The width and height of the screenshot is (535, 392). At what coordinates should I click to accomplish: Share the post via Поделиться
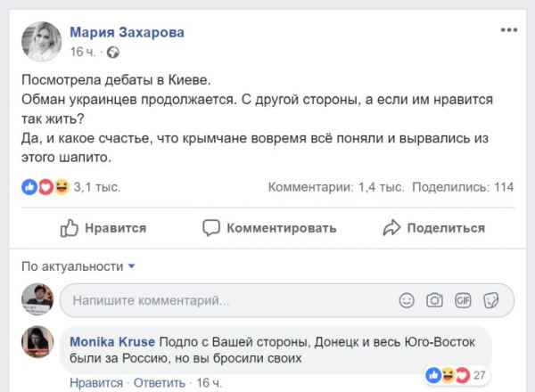tap(434, 228)
